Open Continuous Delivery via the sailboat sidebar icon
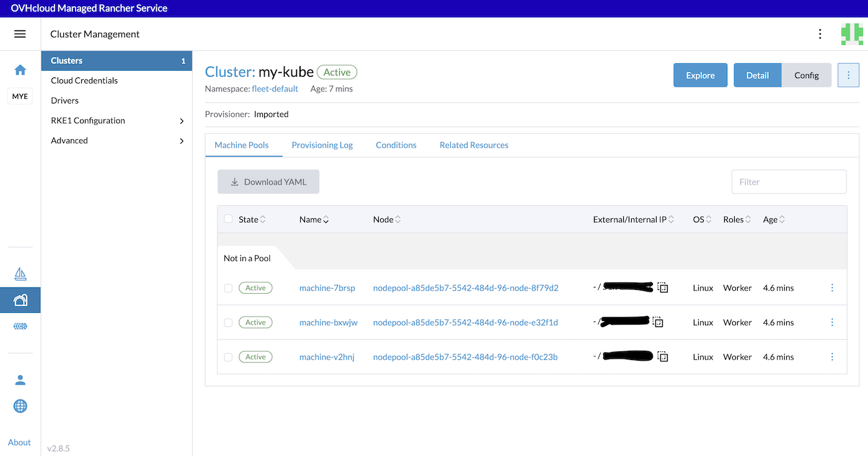The height and width of the screenshot is (456, 868). tap(20, 273)
